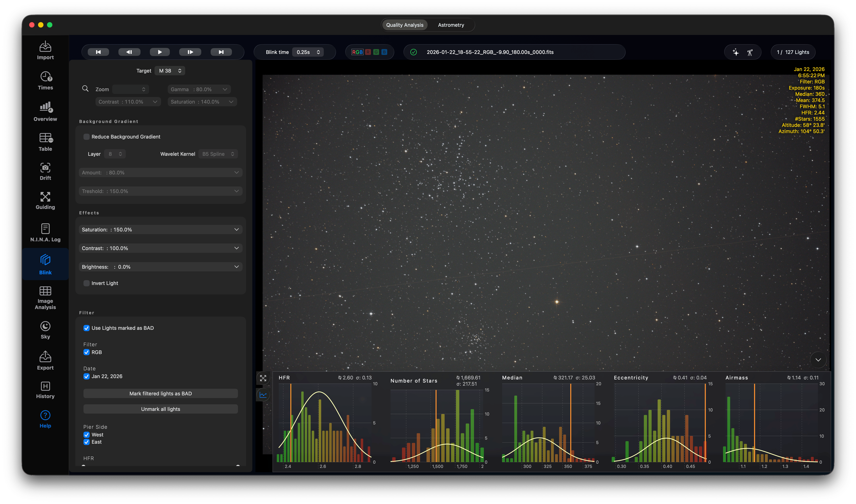Screen dimensions: 856x504
Task: Open the Export section
Action: pos(45,361)
